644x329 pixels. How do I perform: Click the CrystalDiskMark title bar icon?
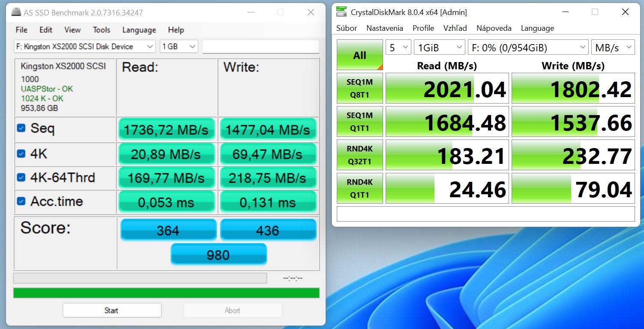click(x=341, y=12)
